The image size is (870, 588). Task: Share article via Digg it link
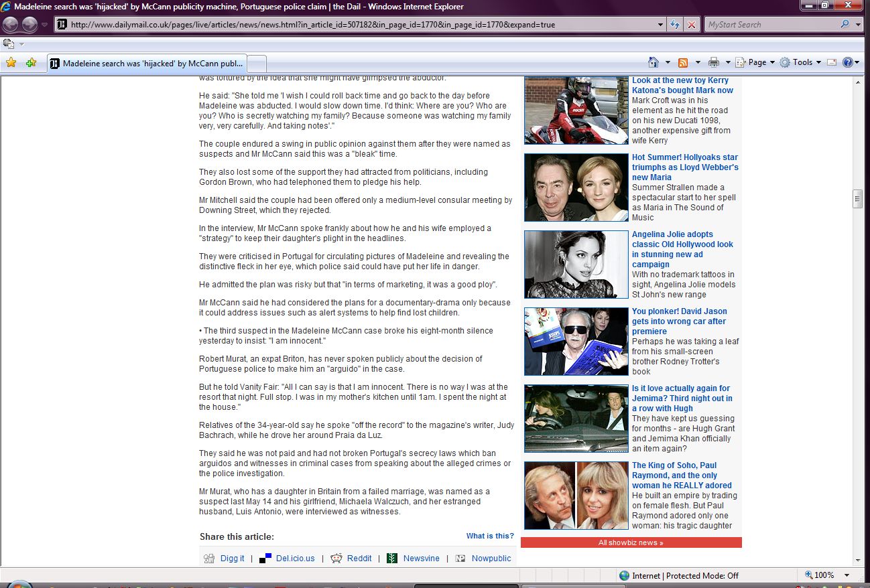tap(232, 559)
